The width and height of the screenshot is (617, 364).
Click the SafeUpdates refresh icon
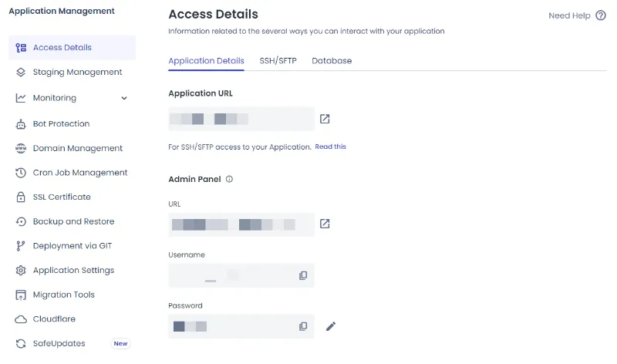click(x=21, y=343)
